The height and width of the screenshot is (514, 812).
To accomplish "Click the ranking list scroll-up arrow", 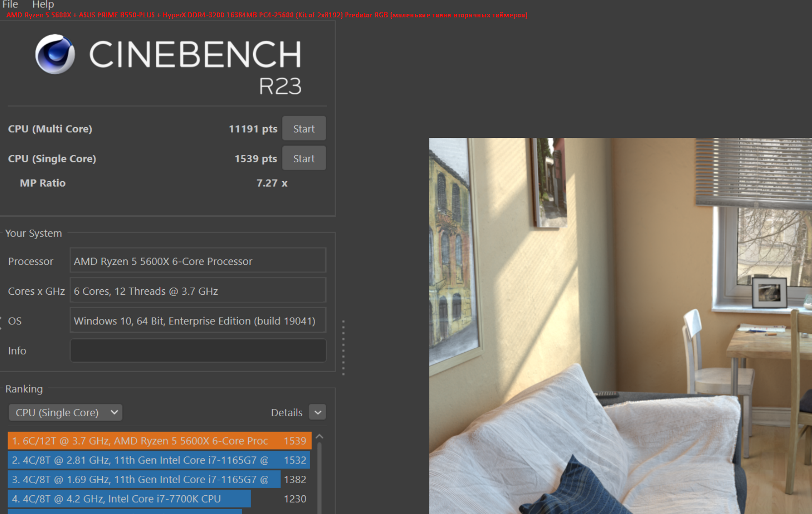I will (320, 437).
